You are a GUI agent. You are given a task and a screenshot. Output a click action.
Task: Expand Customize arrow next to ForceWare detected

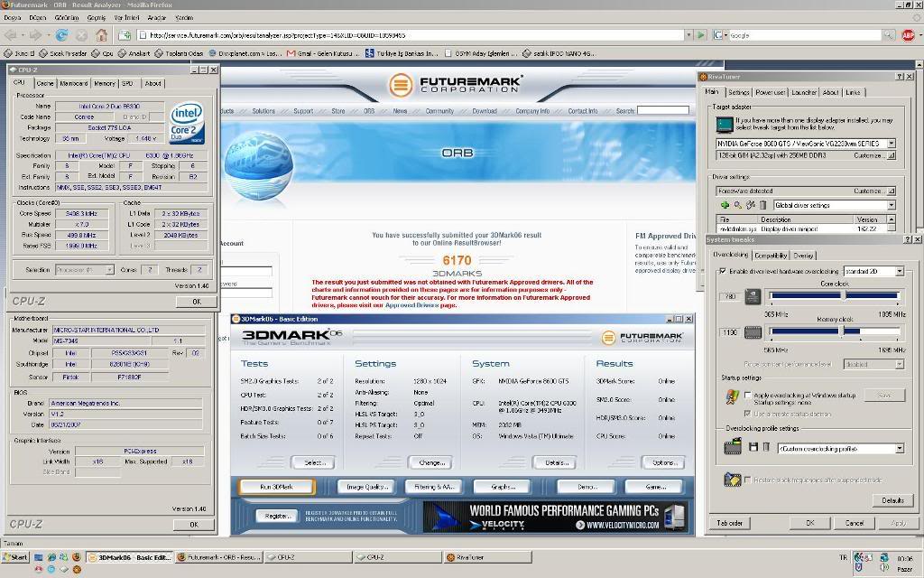(892, 191)
